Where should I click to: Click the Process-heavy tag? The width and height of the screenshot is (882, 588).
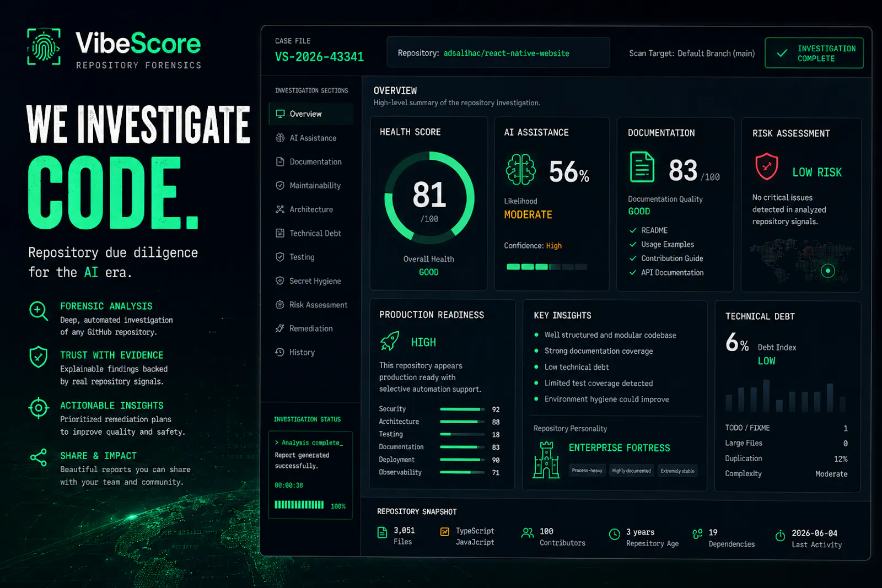(x=587, y=471)
